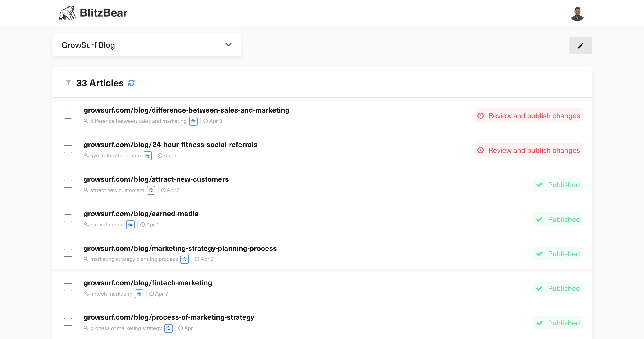Click Review and publish changes for sales-and-marketing
The image size is (644, 339).
[529, 116]
